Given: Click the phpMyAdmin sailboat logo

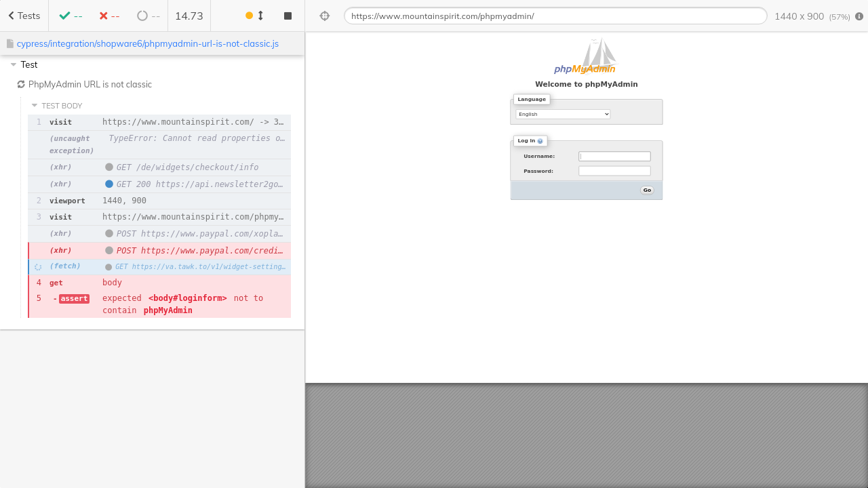Looking at the screenshot, I should (x=586, y=56).
